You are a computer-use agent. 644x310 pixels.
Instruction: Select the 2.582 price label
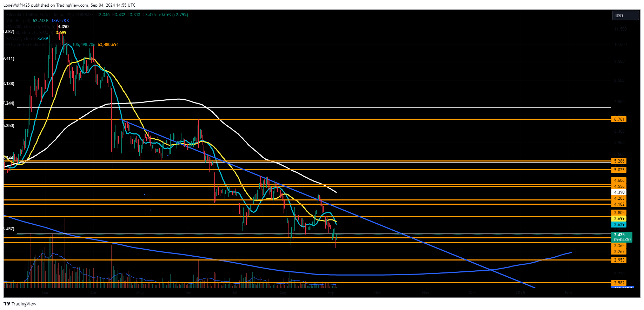click(619, 283)
